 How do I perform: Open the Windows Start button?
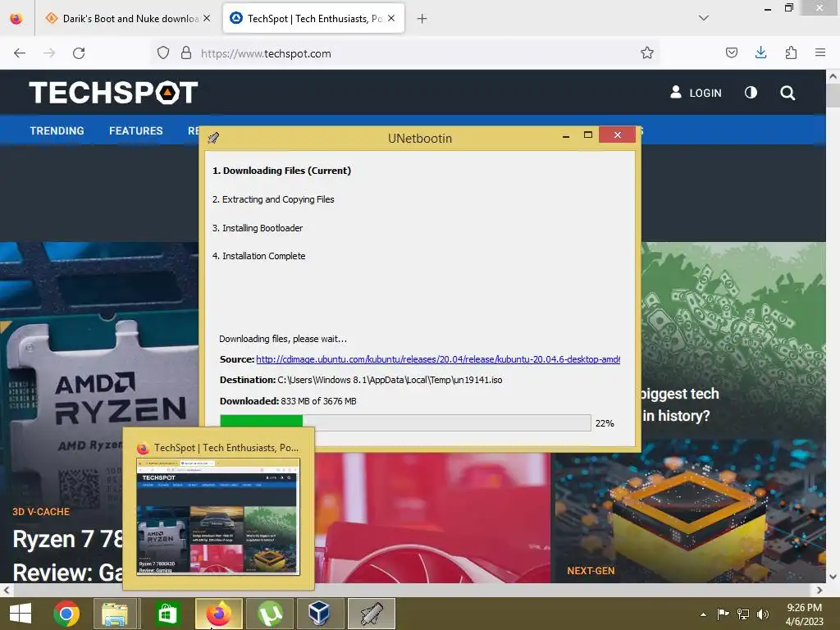[x=21, y=614]
